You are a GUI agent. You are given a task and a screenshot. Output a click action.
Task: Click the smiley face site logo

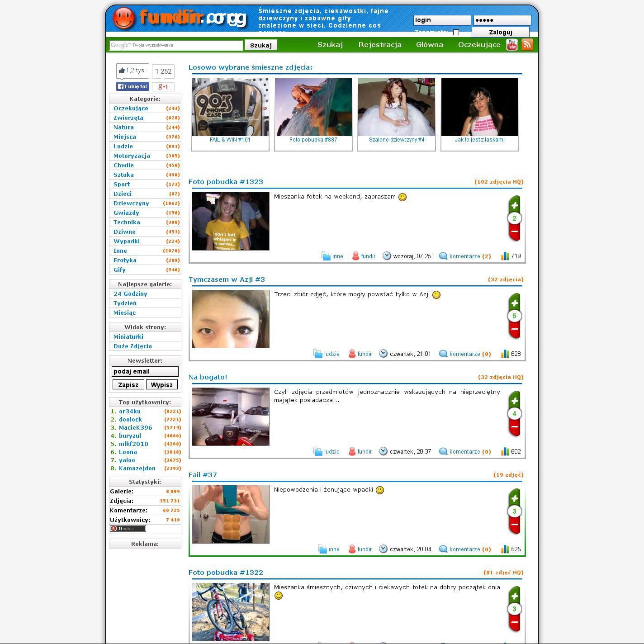click(123, 19)
